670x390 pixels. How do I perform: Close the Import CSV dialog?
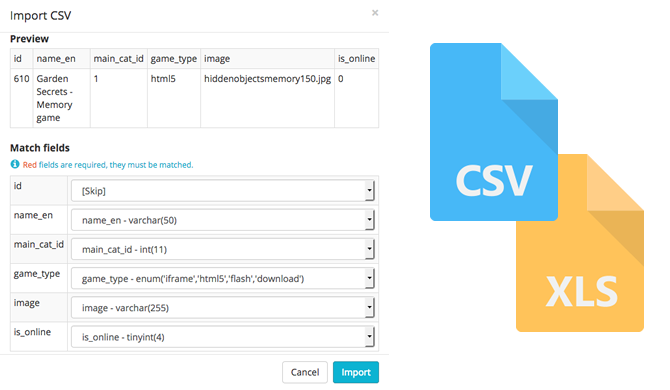tap(375, 13)
